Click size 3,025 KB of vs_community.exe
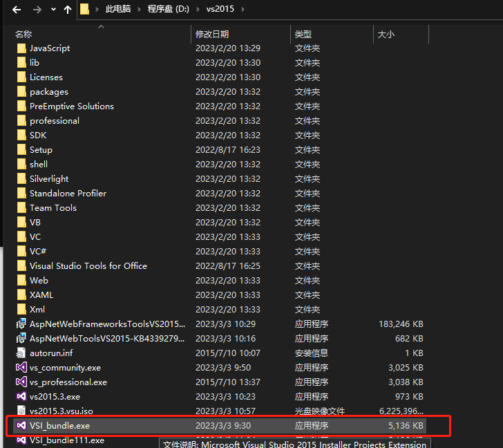 click(x=406, y=368)
